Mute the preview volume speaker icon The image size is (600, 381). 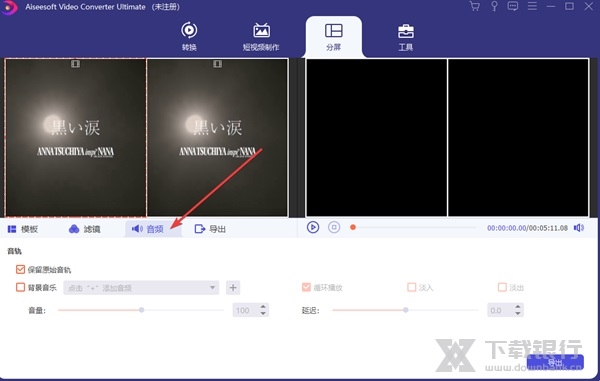[x=579, y=228]
